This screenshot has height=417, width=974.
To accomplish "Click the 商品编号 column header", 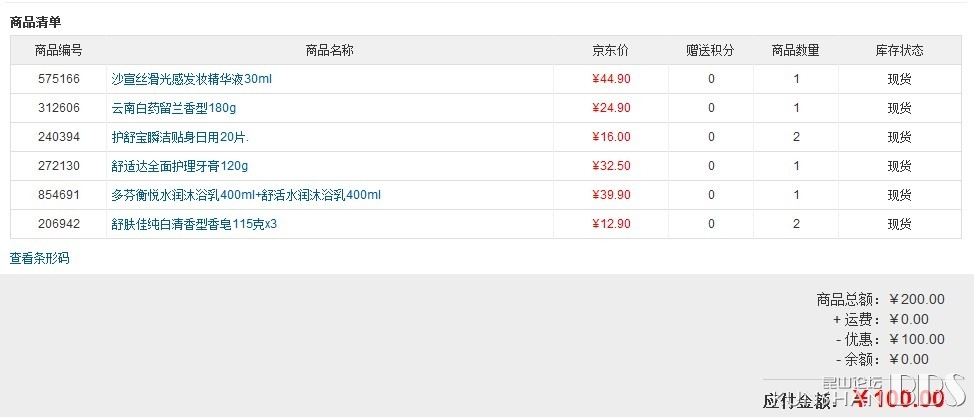I will point(58,50).
